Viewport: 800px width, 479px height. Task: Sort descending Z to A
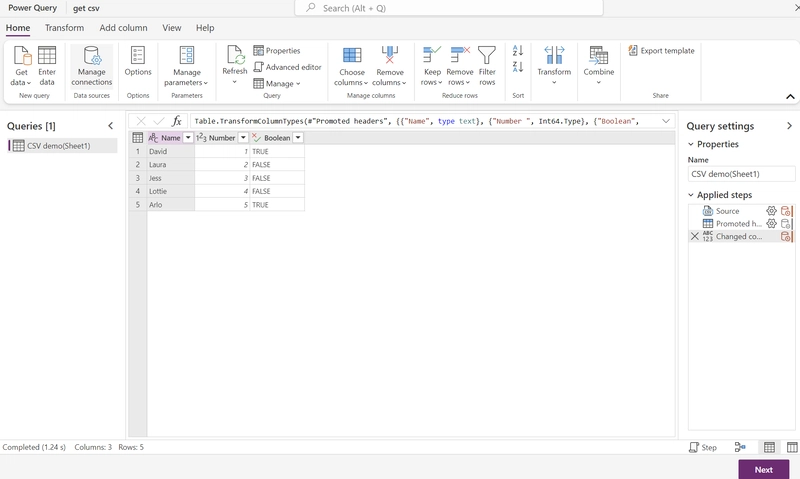click(x=518, y=67)
